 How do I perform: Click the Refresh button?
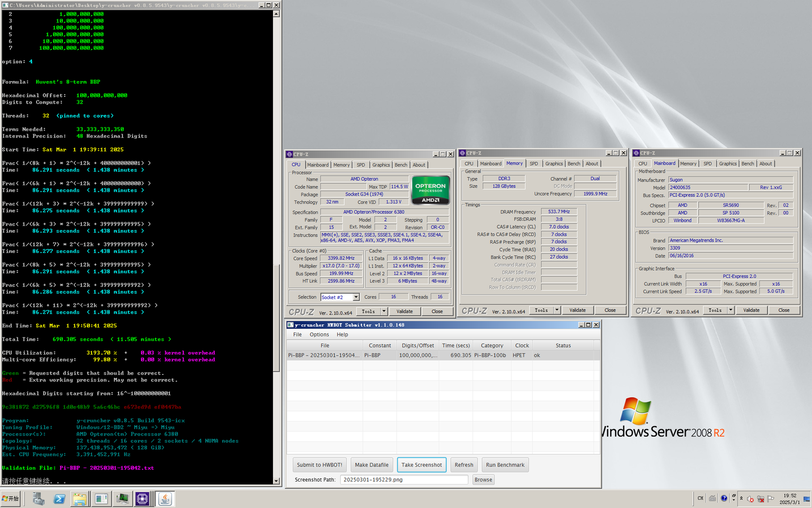pos(464,465)
